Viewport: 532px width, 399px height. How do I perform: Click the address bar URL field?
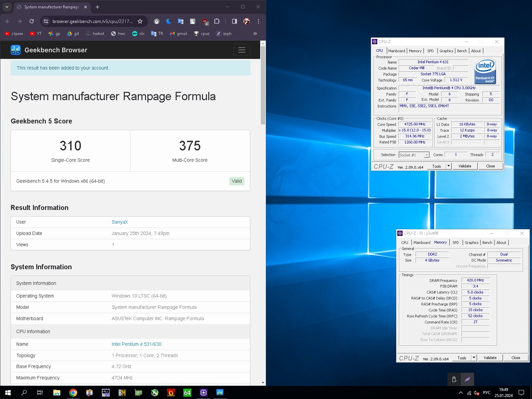pyautogui.click(x=92, y=21)
